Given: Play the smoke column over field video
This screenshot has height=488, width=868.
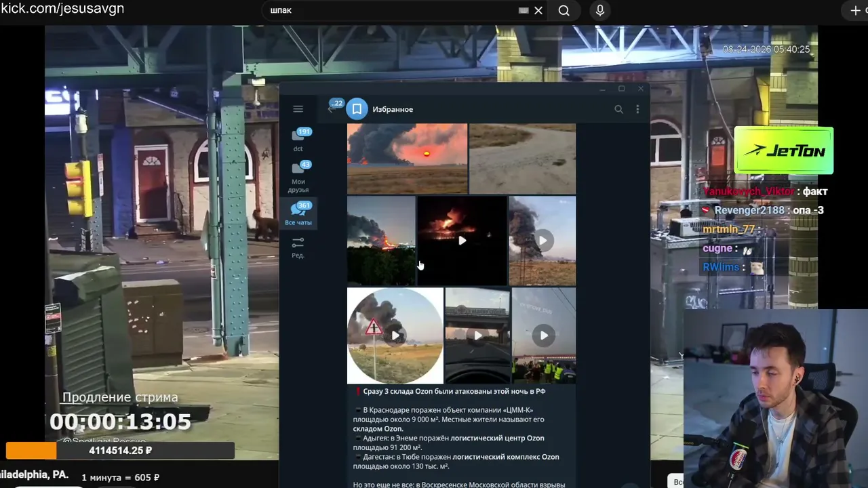Looking at the screenshot, I should [x=542, y=241].
